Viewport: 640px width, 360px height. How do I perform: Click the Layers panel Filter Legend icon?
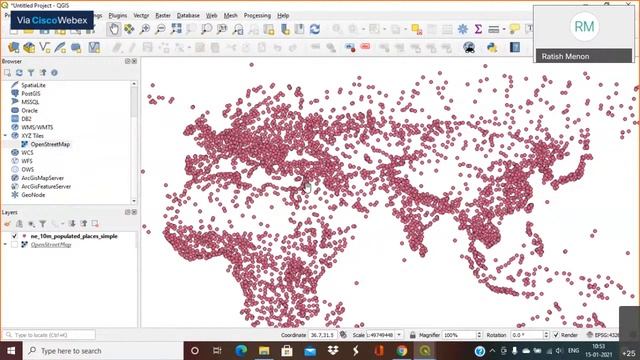(x=43, y=224)
